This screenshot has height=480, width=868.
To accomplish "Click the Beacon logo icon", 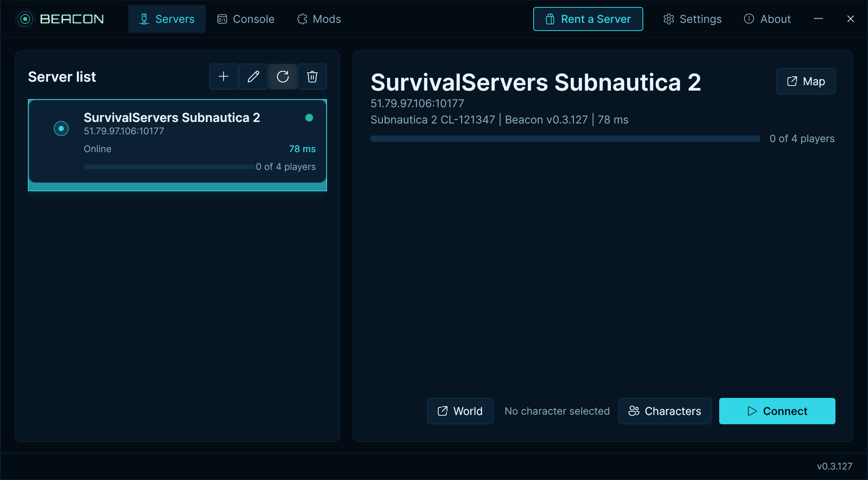I will pyautogui.click(x=25, y=19).
